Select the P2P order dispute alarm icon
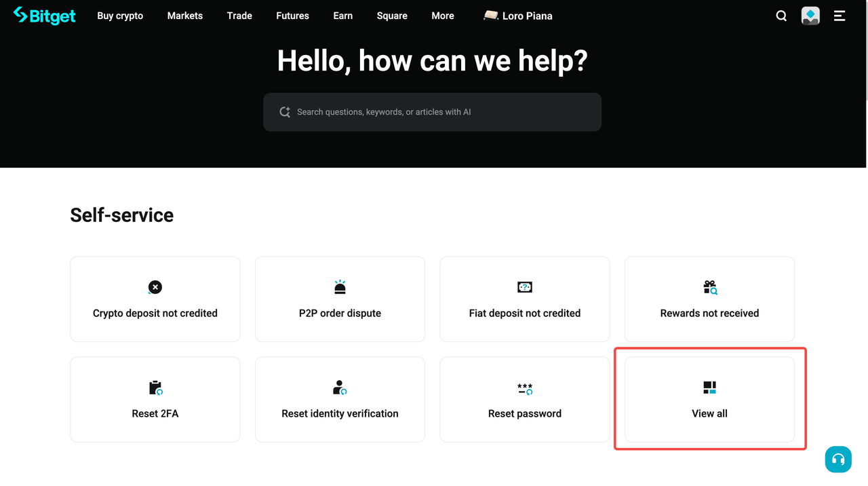 pyautogui.click(x=340, y=287)
